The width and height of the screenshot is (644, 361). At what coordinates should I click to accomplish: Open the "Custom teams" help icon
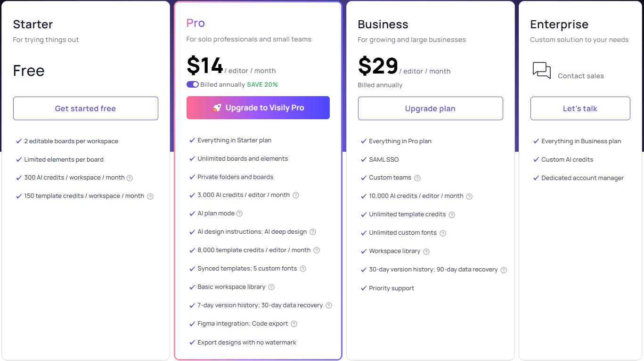[x=416, y=178]
